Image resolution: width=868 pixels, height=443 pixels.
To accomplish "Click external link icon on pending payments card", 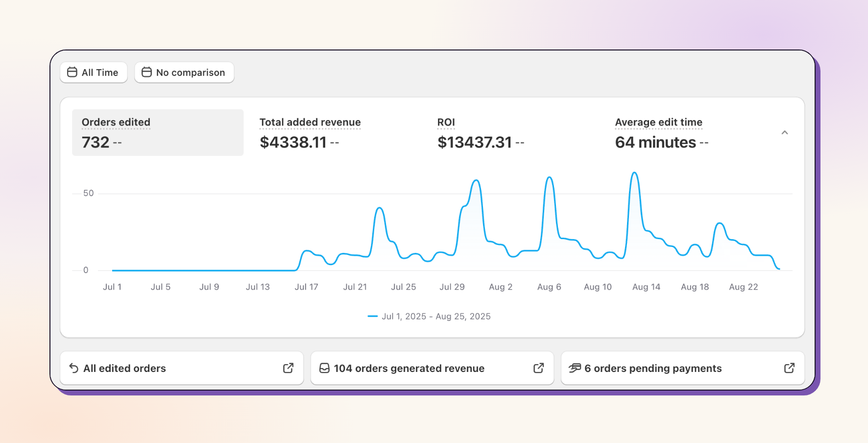I will [x=789, y=368].
